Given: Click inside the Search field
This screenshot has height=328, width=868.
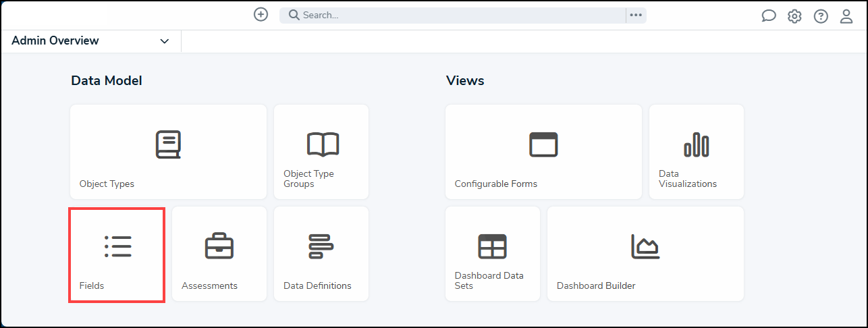Looking at the screenshot, I should [x=459, y=15].
